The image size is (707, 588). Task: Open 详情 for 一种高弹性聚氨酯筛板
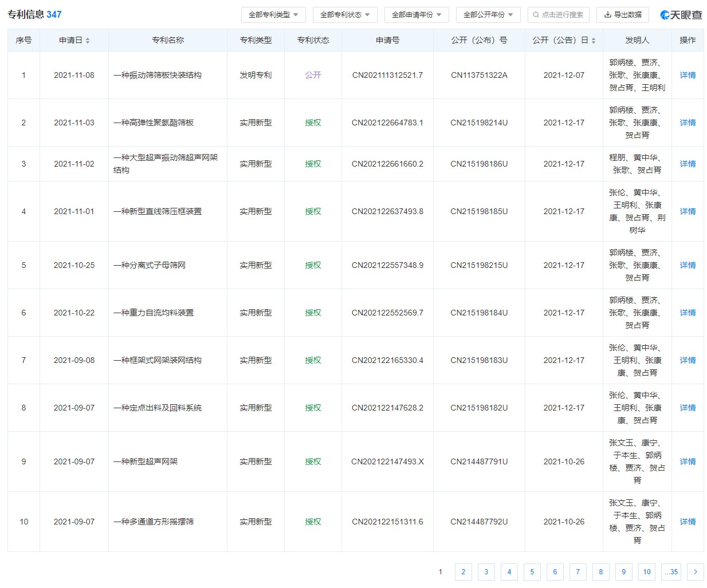tap(688, 123)
